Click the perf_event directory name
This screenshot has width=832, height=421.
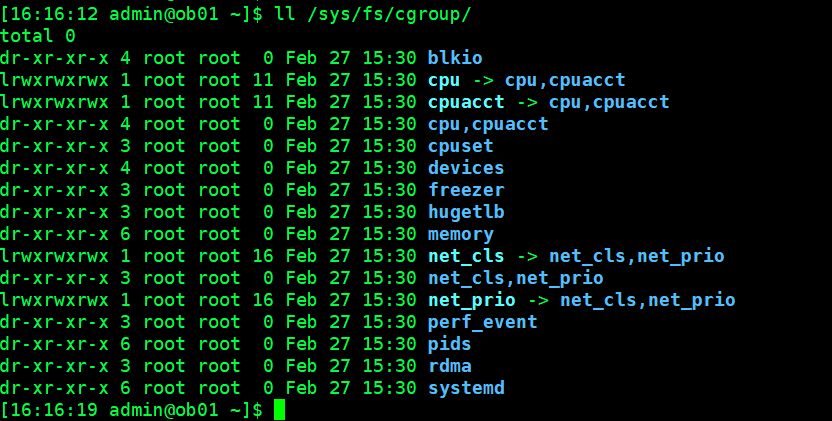pos(483,322)
